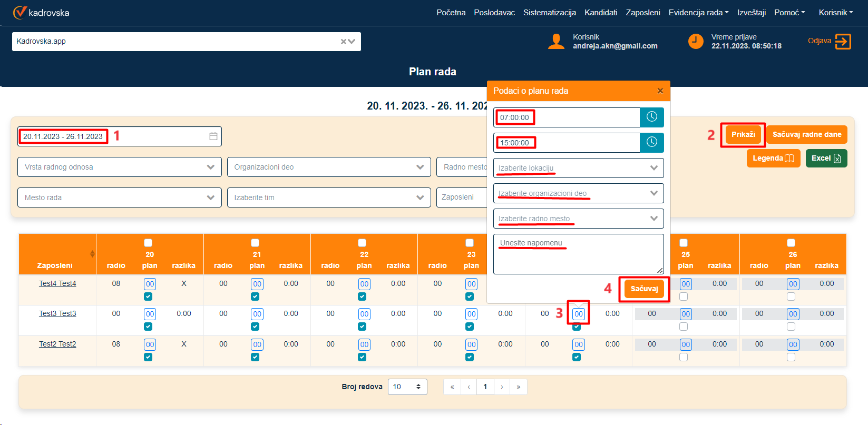Uncheck Test4 Test4 day 21 plan checkbox
The height and width of the screenshot is (425, 868).
pyautogui.click(x=255, y=296)
